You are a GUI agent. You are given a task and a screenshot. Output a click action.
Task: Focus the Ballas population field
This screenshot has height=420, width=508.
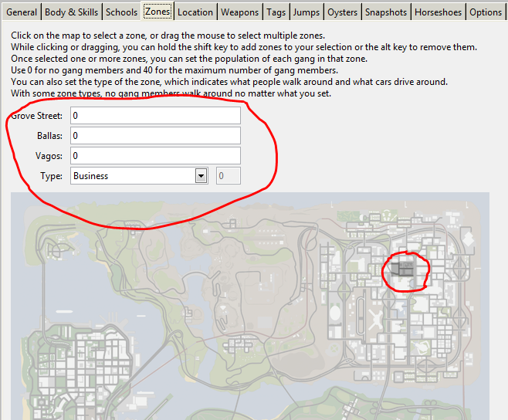[x=155, y=135]
